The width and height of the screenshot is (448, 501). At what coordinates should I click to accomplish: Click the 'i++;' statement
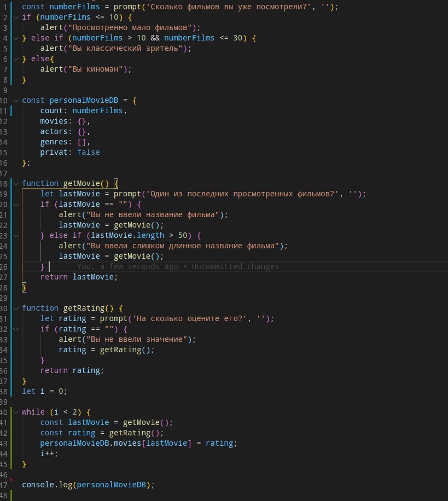click(x=49, y=453)
